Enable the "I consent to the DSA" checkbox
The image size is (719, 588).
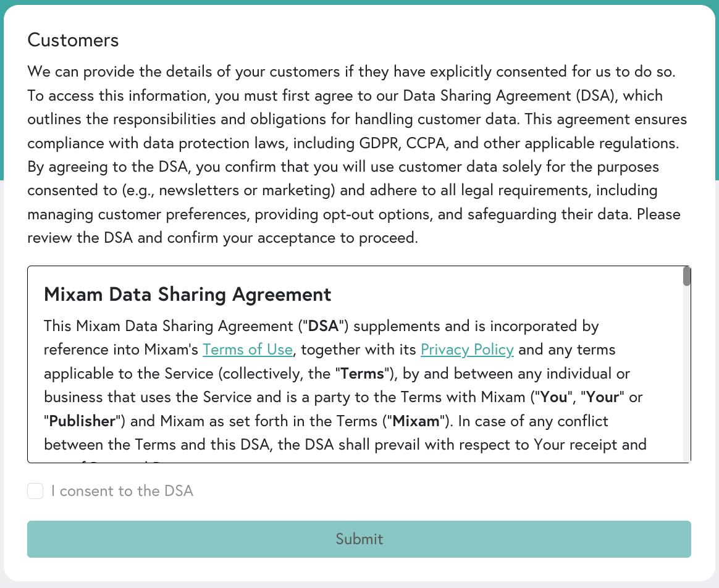[x=35, y=490]
